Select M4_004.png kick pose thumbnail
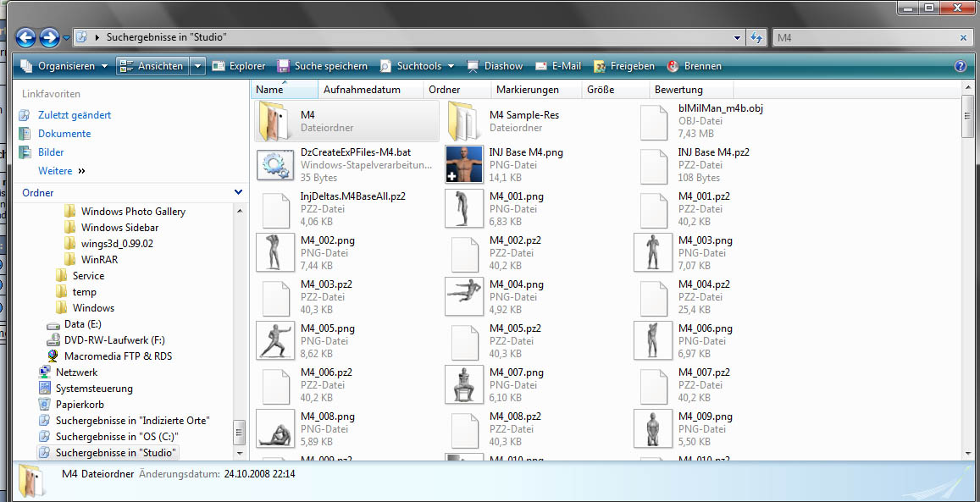This screenshot has height=502, width=980. [x=464, y=296]
